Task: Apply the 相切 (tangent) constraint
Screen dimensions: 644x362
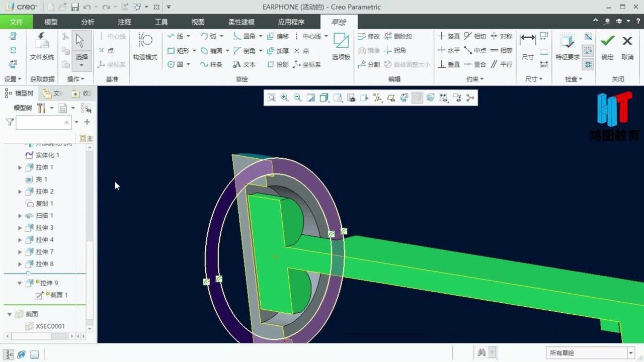Action: (x=475, y=36)
